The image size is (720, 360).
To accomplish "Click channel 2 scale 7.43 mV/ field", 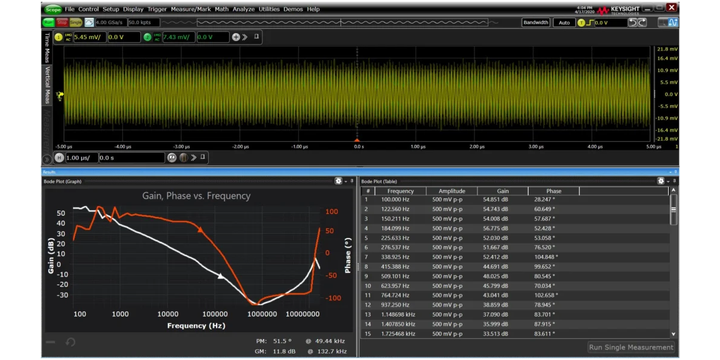I will pyautogui.click(x=178, y=37).
